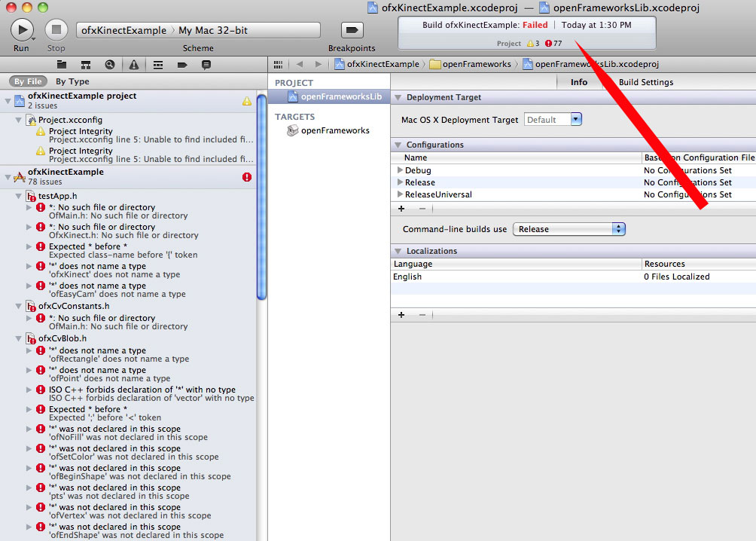Screen dimensions: 756x541
Task: Click the Project.xcconfig file icon
Action: [32, 120]
